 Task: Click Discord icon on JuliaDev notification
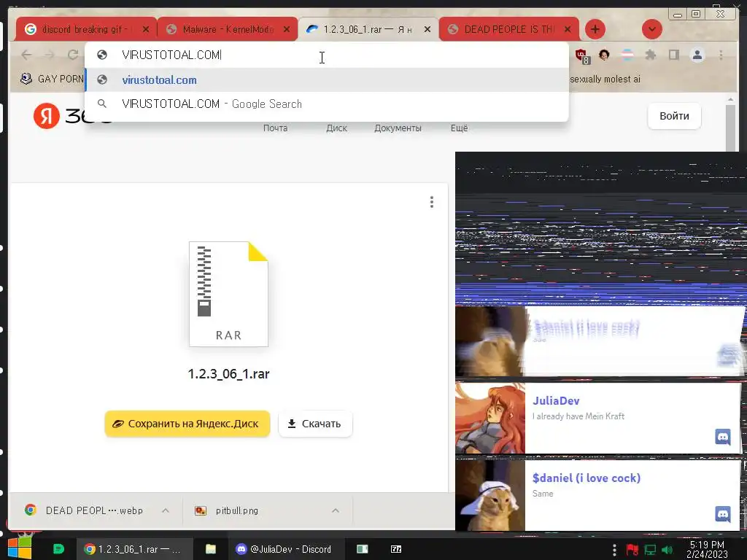(x=723, y=437)
